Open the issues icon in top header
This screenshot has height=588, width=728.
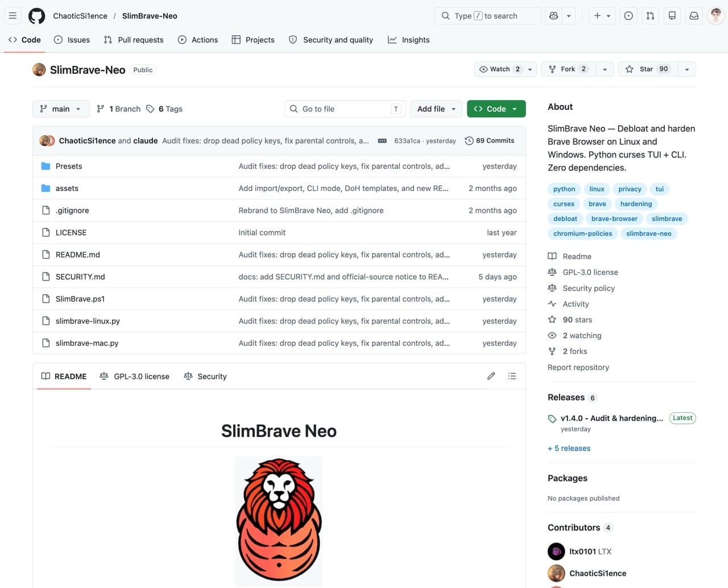pos(628,16)
